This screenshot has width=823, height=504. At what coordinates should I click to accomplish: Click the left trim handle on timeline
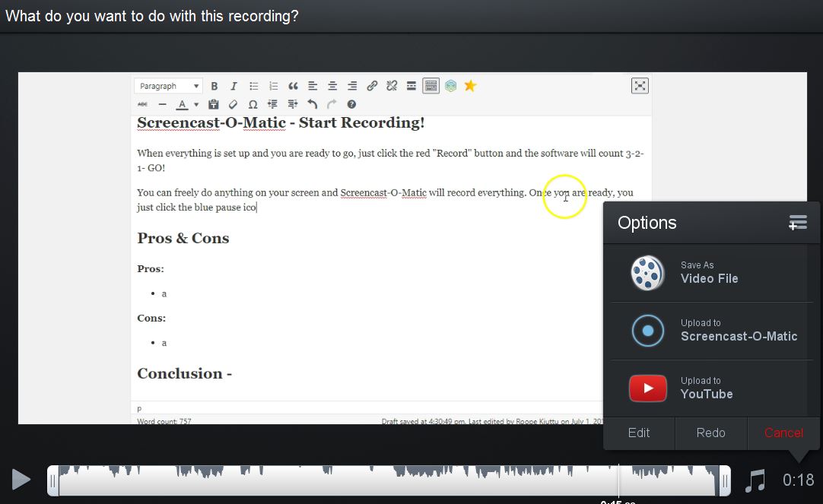pyautogui.click(x=53, y=480)
